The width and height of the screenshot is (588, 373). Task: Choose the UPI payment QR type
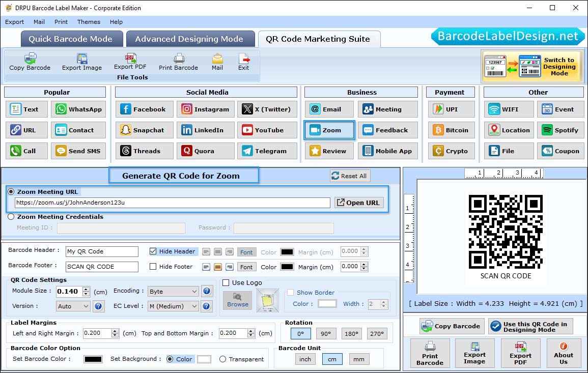[452, 109]
